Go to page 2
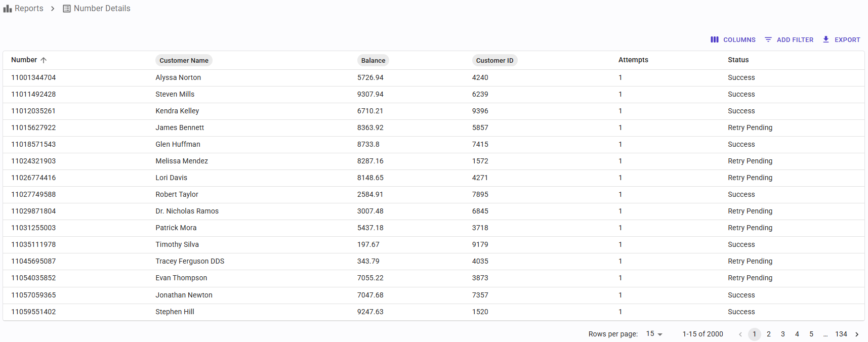The image size is (868, 342). [x=769, y=334]
